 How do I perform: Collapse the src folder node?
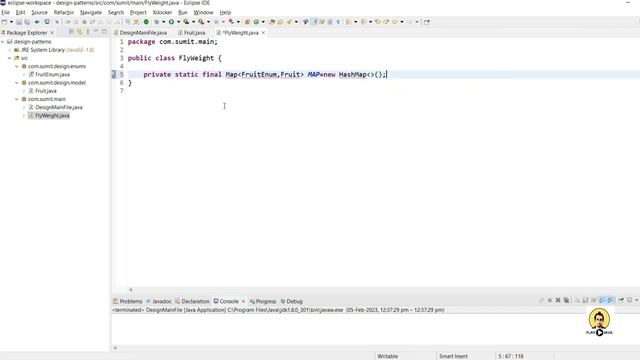10,58
